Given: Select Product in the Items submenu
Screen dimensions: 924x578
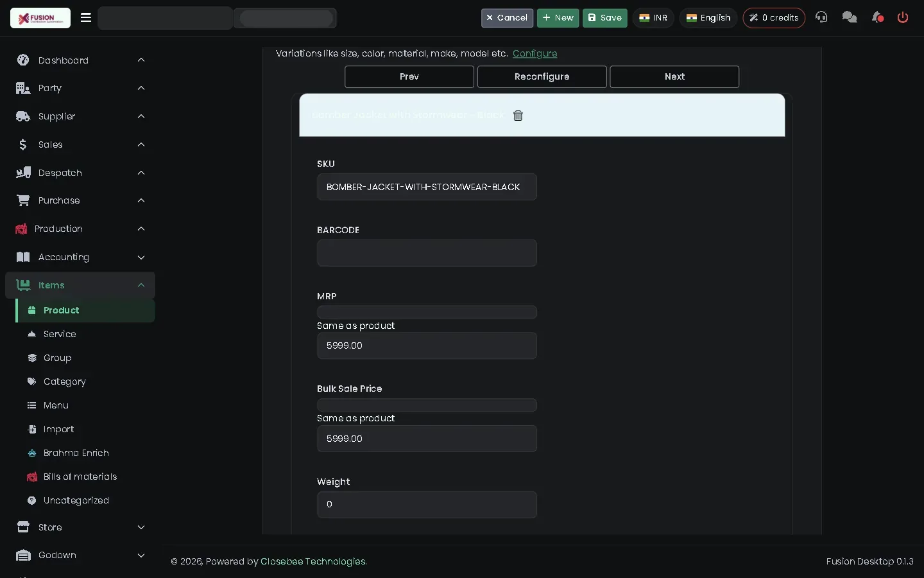Looking at the screenshot, I should 85,310.
